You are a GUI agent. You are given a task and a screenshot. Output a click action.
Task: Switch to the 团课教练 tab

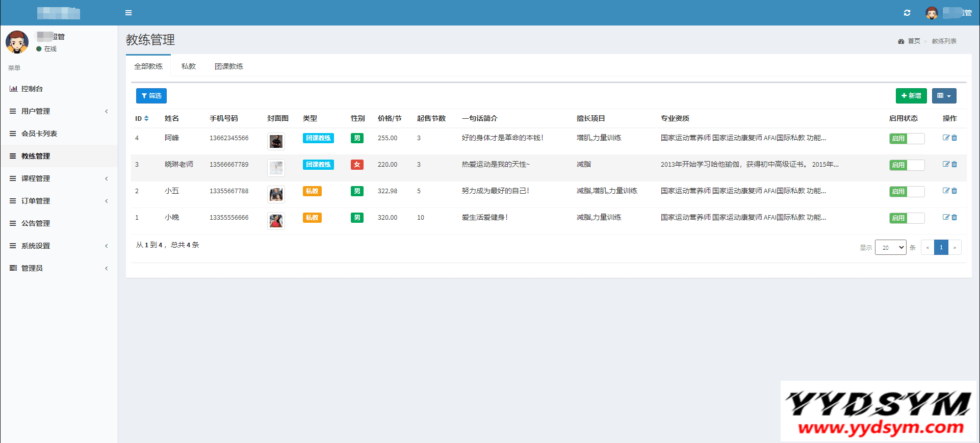(229, 66)
